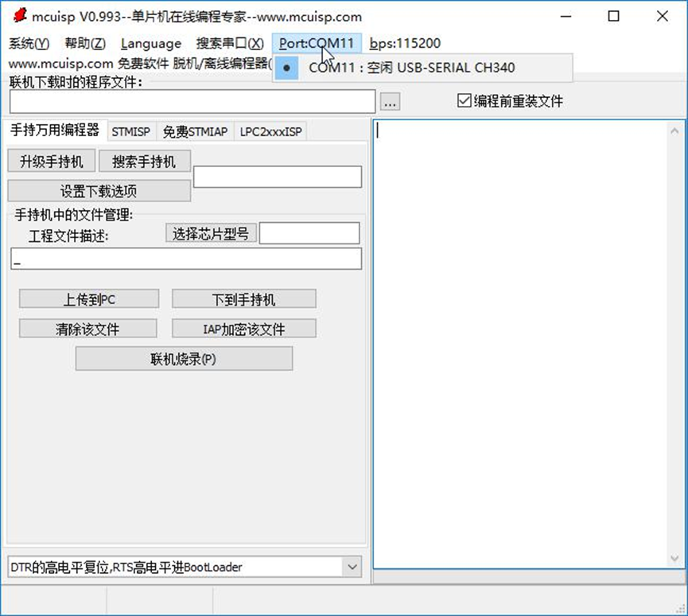Minimize the mcuisp window
Screen dimensions: 688x616
[x=566, y=16]
